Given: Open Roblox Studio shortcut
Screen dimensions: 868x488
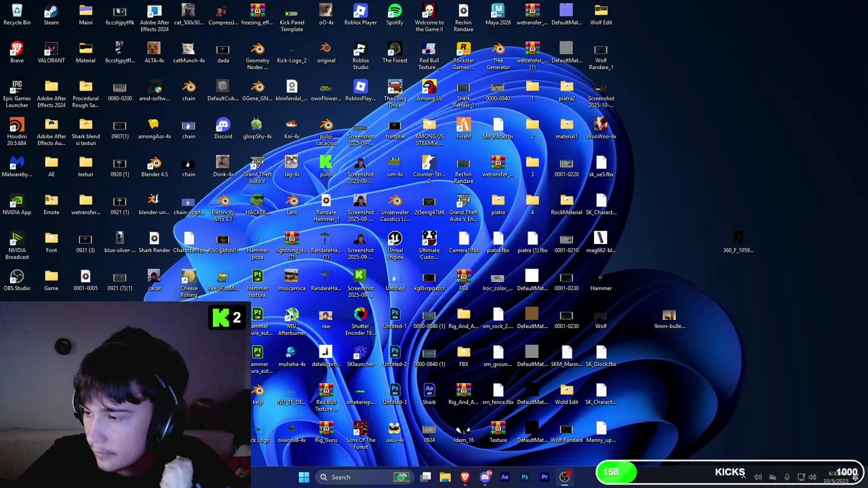Looking at the screenshot, I should pos(361,56).
